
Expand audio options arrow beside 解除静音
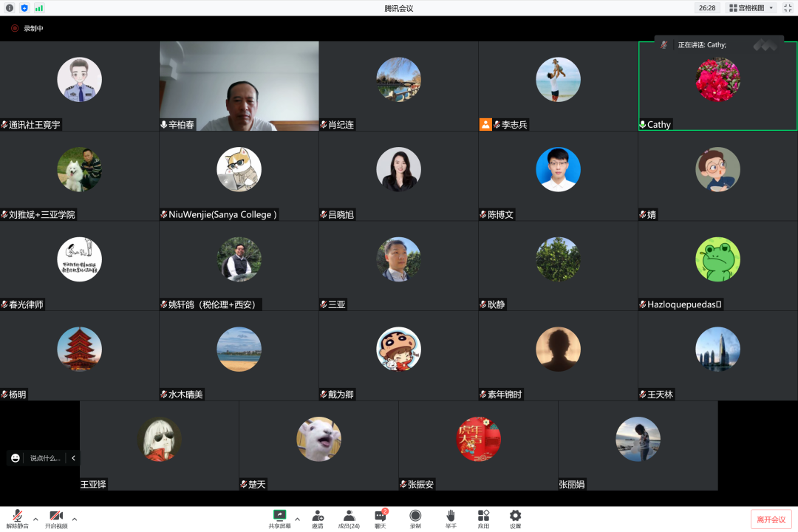point(35,518)
